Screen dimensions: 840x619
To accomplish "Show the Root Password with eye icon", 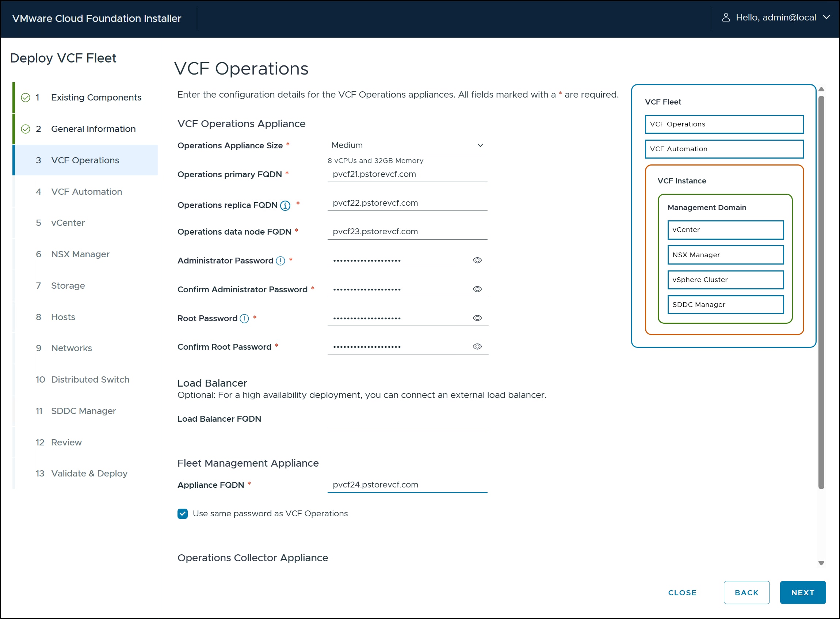I will coord(477,318).
